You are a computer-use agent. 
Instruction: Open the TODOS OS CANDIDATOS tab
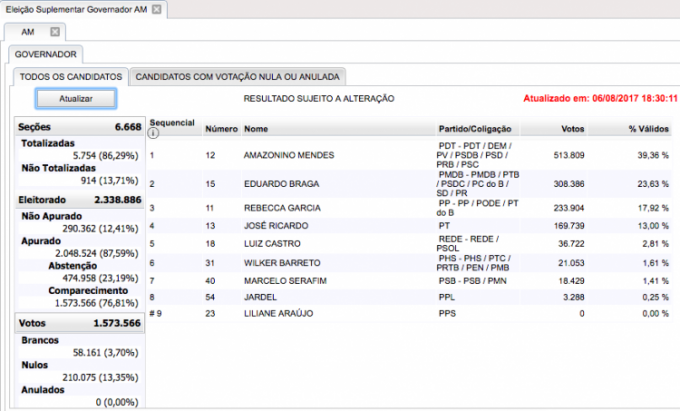click(70, 76)
